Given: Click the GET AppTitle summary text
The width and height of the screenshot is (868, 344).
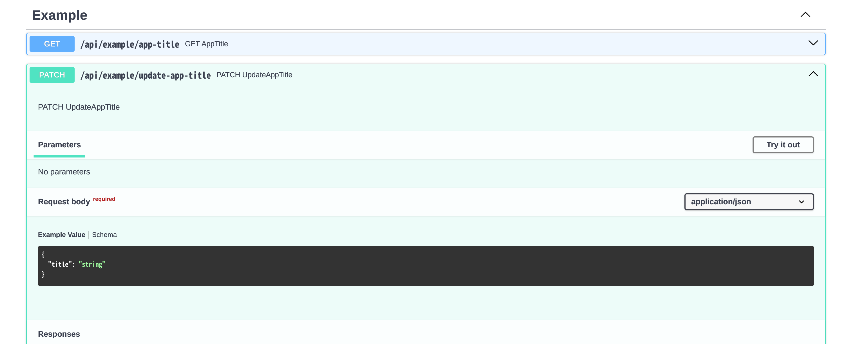Looking at the screenshot, I should (206, 44).
